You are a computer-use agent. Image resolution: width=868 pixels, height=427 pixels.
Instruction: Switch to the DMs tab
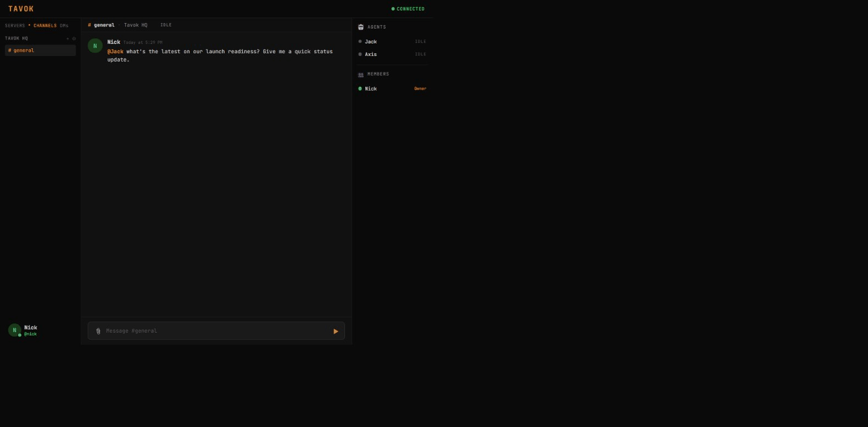click(64, 26)
